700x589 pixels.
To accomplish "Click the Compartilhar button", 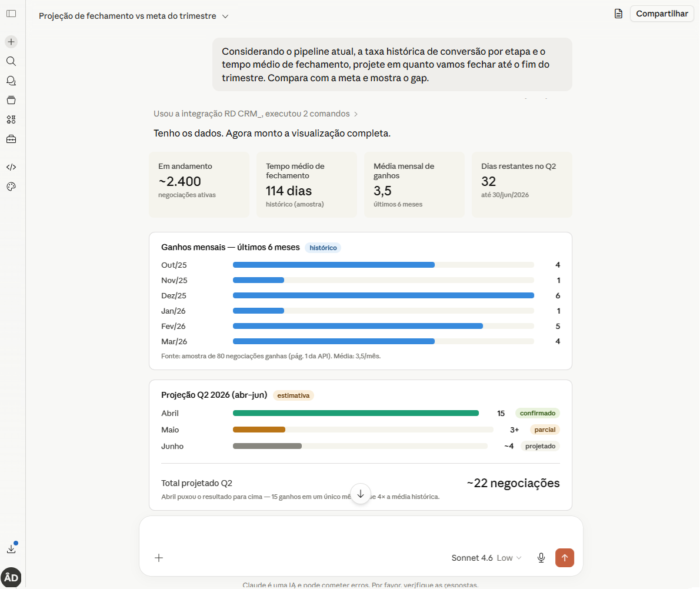I will click(662, 14).
